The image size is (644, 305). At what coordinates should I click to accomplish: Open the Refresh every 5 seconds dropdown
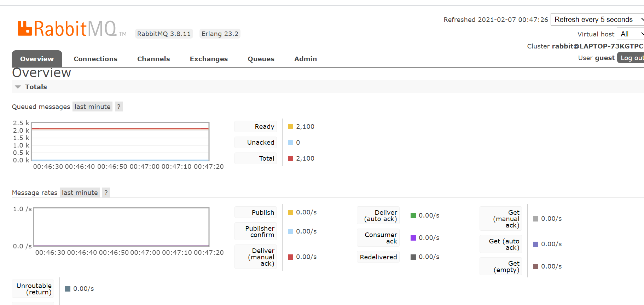pos(597,19)
